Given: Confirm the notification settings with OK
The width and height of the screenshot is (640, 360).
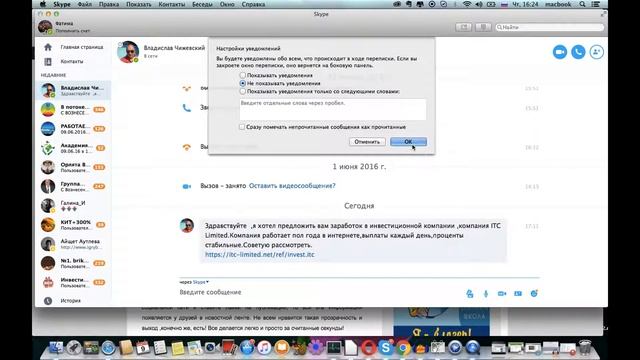Looking at the screenshot, I should pyautogui.click(x=408, y=142).
